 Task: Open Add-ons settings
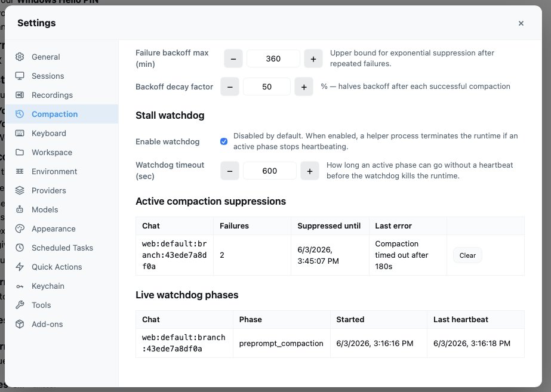[x=62, y=324]
